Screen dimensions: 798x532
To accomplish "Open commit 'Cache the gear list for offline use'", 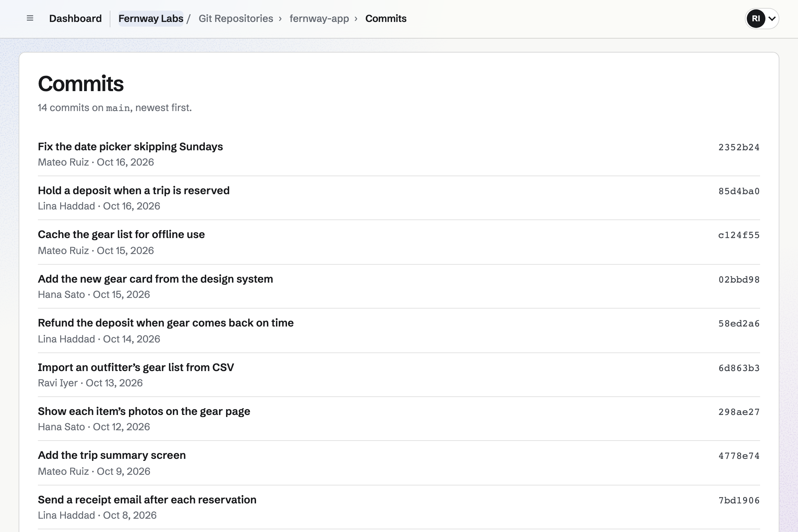I will [x=121, y=234].
